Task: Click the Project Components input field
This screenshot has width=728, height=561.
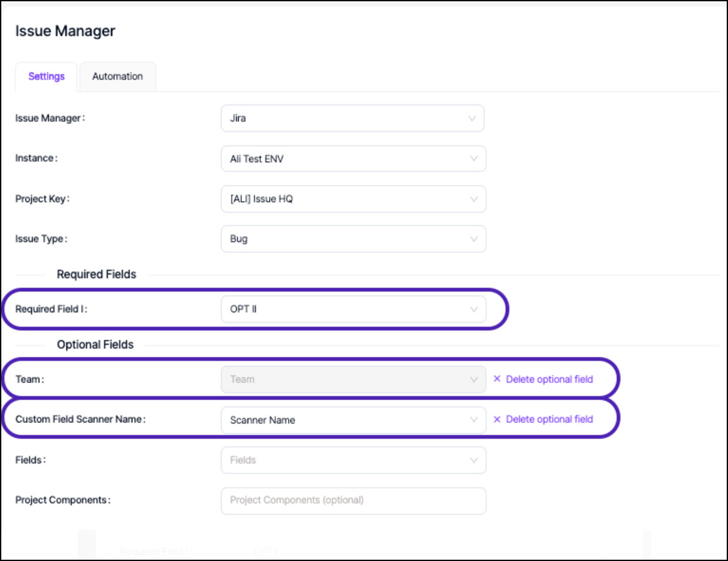Action: pos(353,500)
